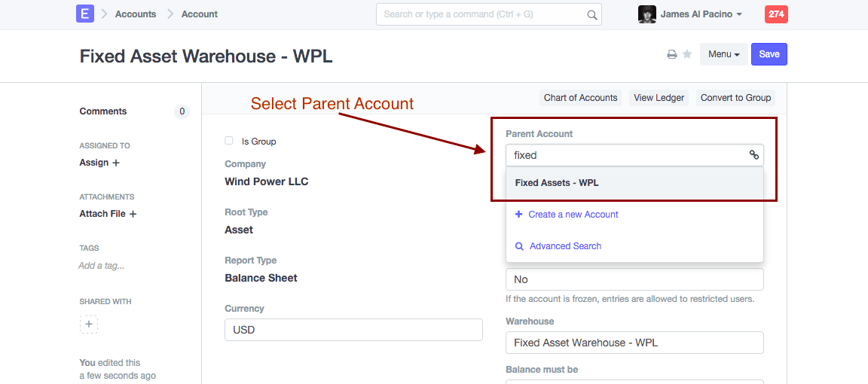Open the James Al Pacino user menu
Viewport: 868px width, 384px height.
(x=690, y=14)
